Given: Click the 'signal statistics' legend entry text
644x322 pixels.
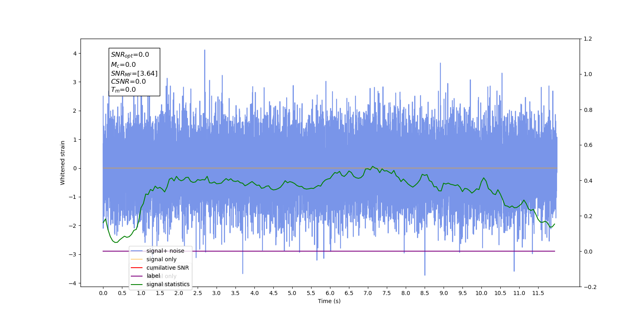Looking at the screenshot, I should (x=168, y=284).
